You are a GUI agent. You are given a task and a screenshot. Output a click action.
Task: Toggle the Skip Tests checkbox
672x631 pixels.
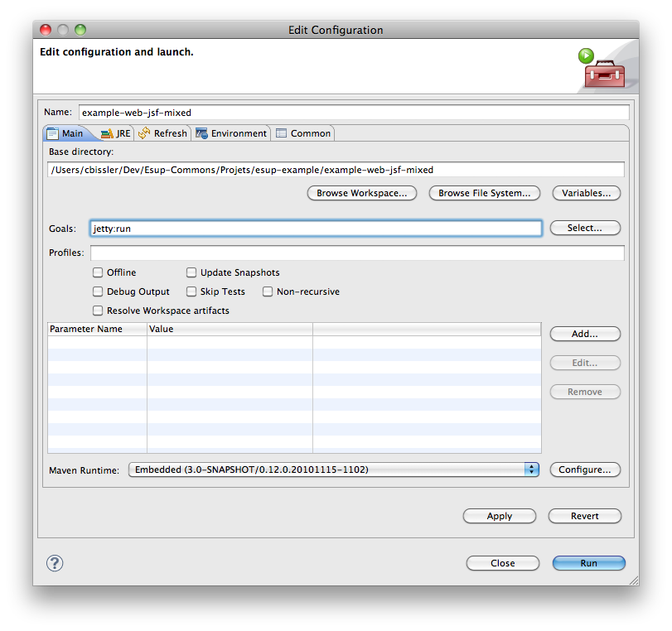[x=191, y=291]
